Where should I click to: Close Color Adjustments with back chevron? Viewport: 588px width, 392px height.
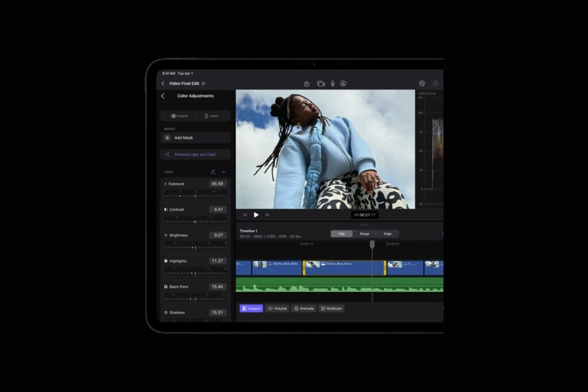pos(163,96)
